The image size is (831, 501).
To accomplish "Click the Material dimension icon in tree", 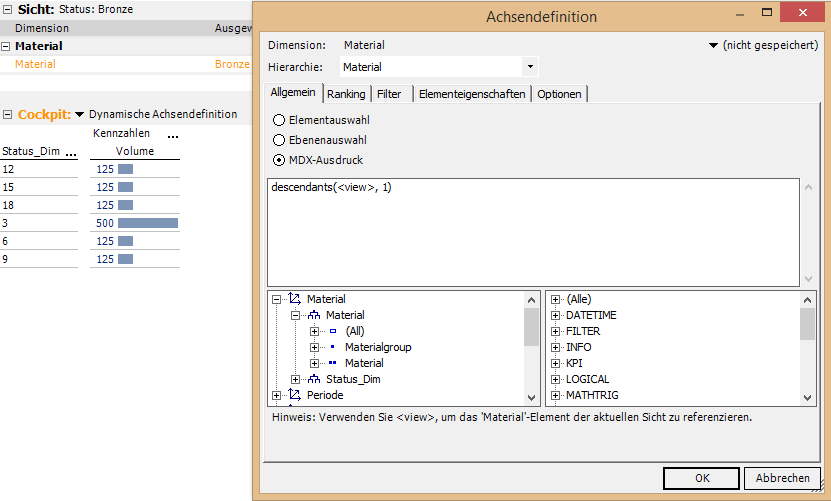I will coord(294,299).
